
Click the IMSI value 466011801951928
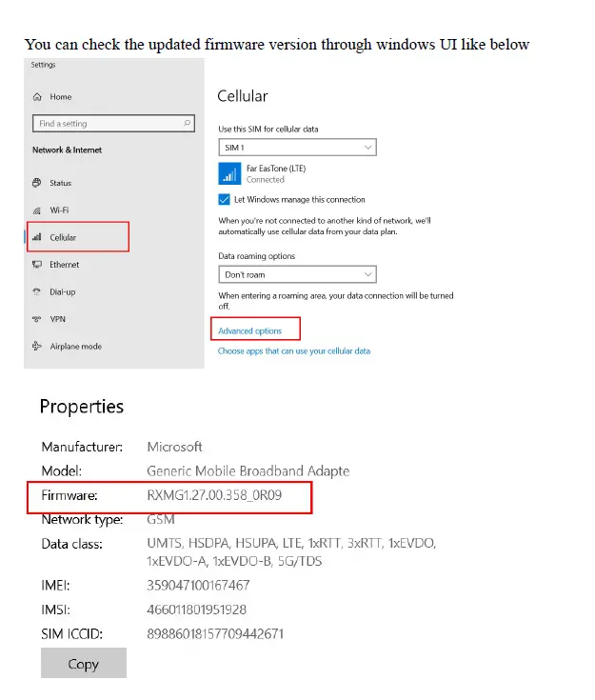click(196, 610)
